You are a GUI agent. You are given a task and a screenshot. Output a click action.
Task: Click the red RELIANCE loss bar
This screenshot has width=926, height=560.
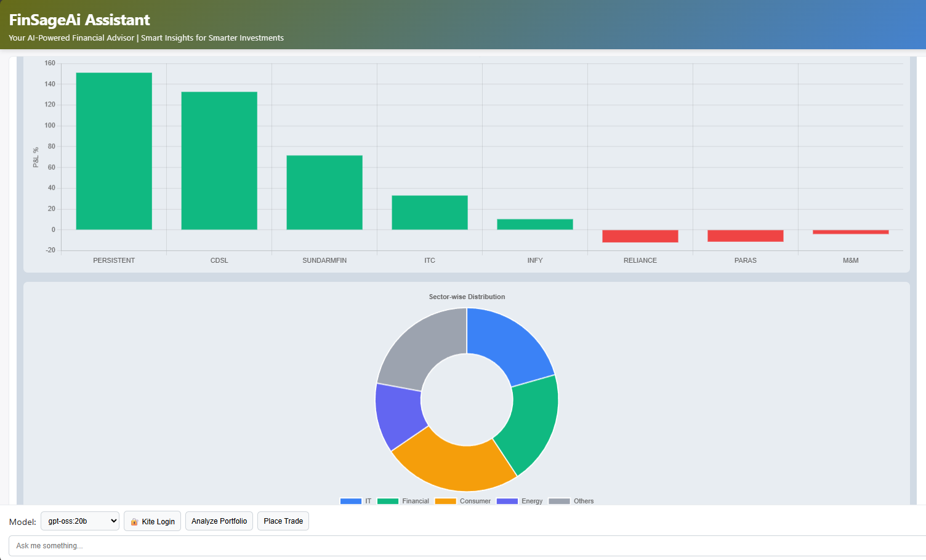[640, 236]
